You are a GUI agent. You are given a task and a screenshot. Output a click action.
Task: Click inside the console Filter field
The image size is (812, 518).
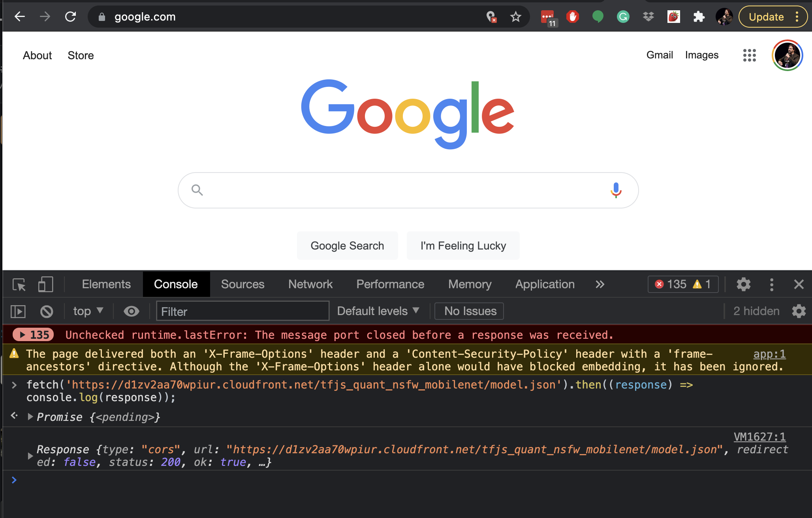(x=242, y=311)
